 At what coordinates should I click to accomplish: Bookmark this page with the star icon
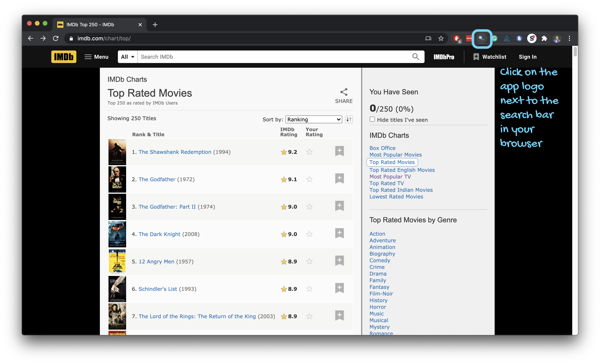pyautogui.click(x=441, y=38)
